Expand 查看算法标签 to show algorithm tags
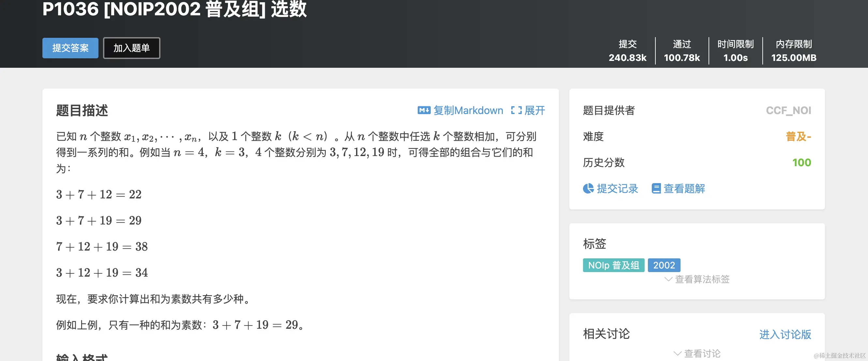Image resolution: width=868 pixels, height=361 pixels. [x=702, y=279]
